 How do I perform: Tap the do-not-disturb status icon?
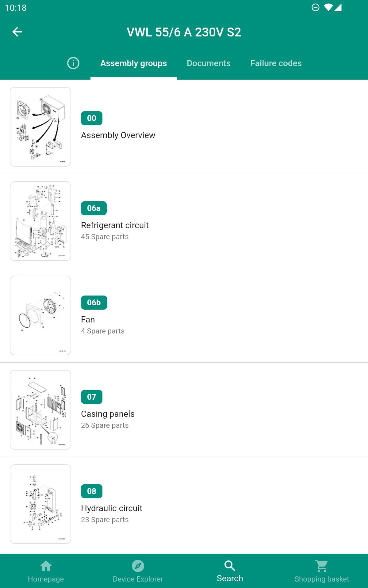coord(316,7)
